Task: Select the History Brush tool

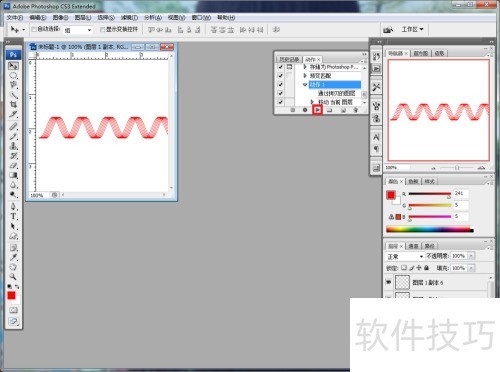Action: (x=13, y=155)
